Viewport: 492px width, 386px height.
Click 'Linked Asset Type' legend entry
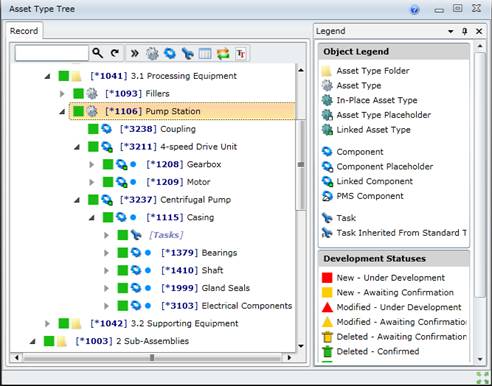[x=373, y=130]
